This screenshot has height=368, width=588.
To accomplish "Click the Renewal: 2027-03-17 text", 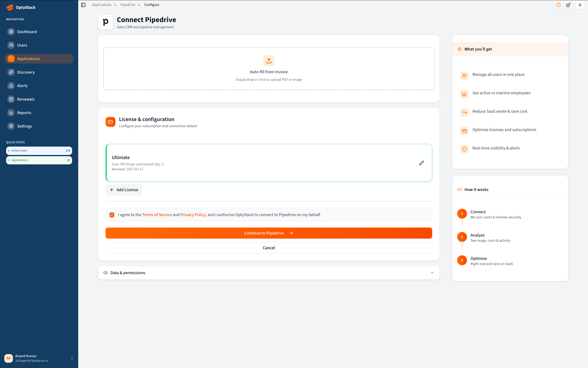I will (x=128, y=169).
